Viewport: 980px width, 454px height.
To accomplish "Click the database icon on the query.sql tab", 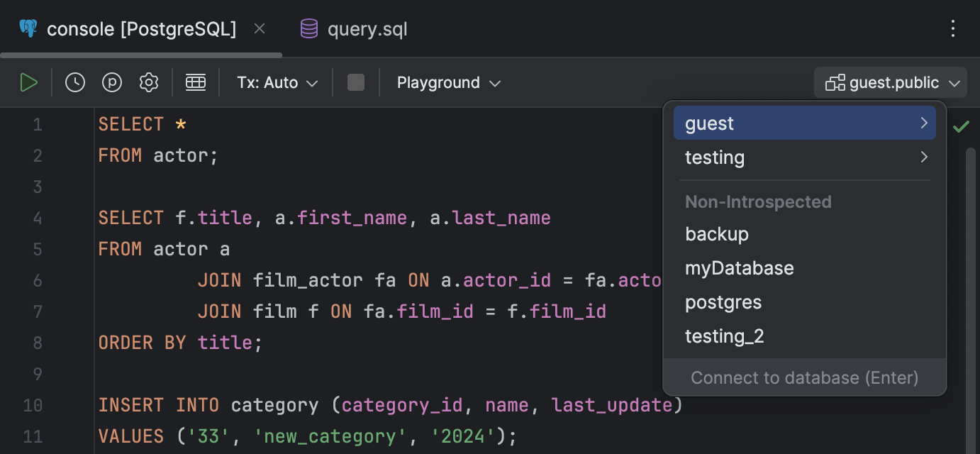I will pos(308,28).
